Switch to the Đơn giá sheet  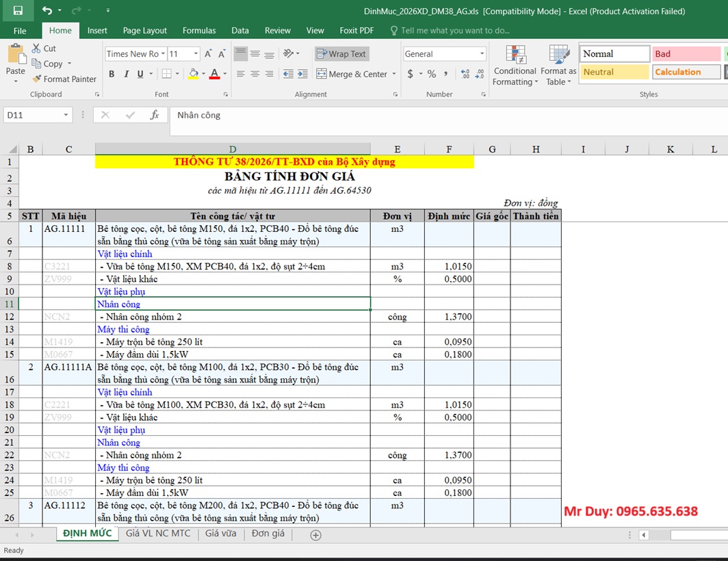tap(268, 533)
